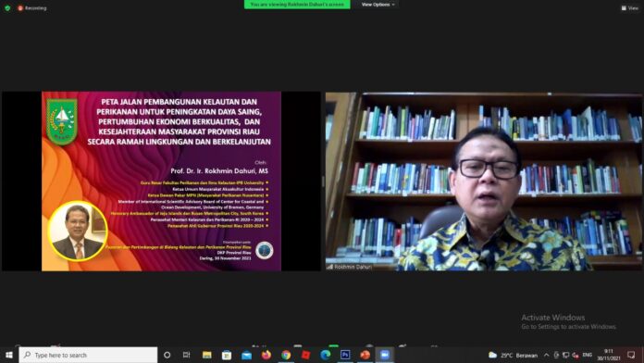Switch to Google Chrome in the taskbar
The width and height of the screenshot is (644, 363).
pyautogui.click(x=286, y=355)
